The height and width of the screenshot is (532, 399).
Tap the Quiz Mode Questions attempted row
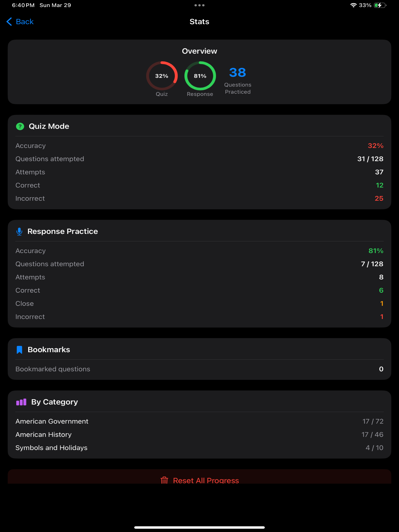[x=199, y=159]
